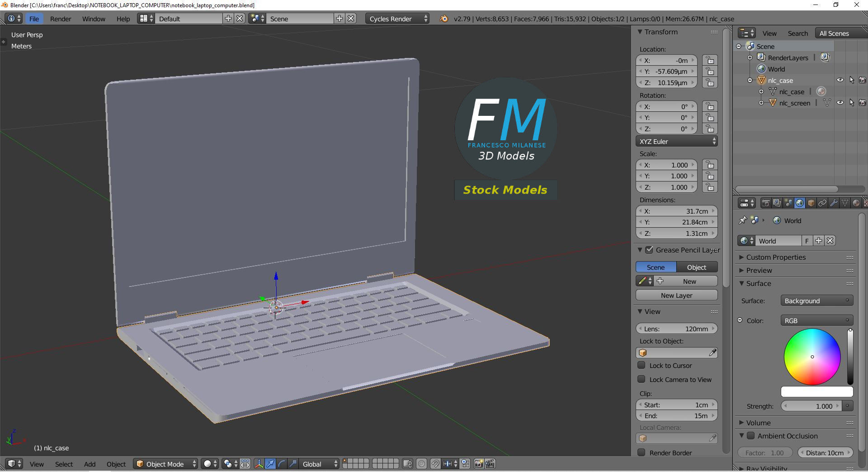Screen dimensions: 868x472
Task: Open the Object Mode dropdown
Action: click(x=166, y=464)
